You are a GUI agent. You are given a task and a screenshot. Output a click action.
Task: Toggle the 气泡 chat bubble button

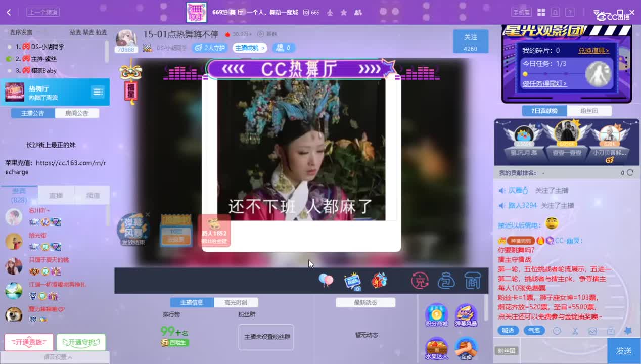click(x=533, y=330)
